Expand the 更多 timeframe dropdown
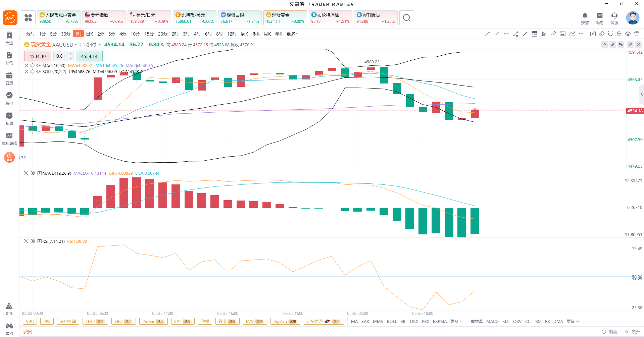The width and height of the screenshot is (644, 337). pos(292,34)
